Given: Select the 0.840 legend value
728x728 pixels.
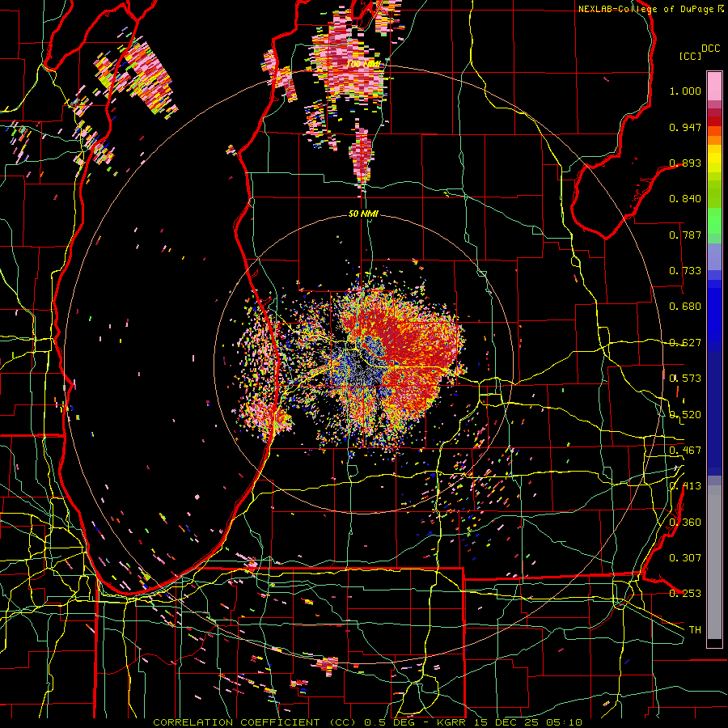Looking at the screenshot, I should 685,199.
